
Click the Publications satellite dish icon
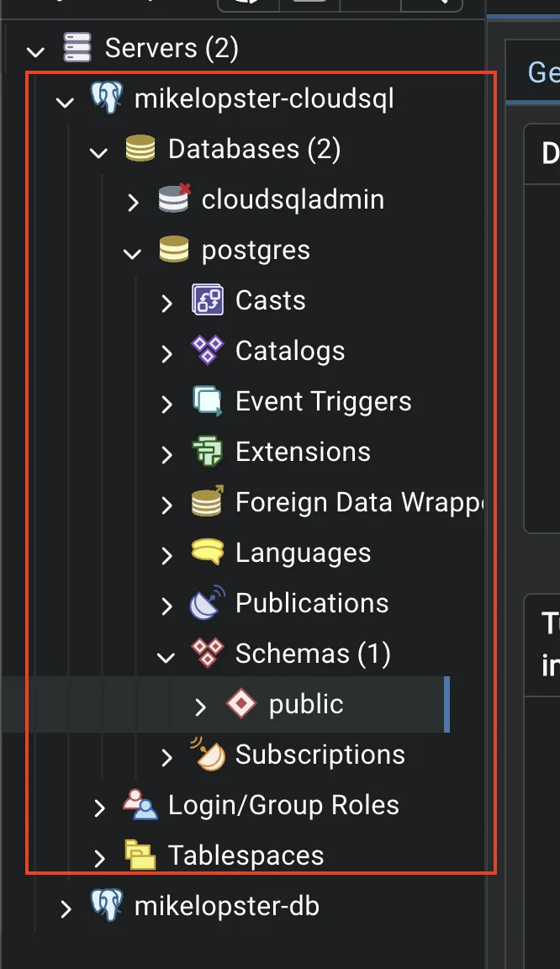tap(207, 602)
